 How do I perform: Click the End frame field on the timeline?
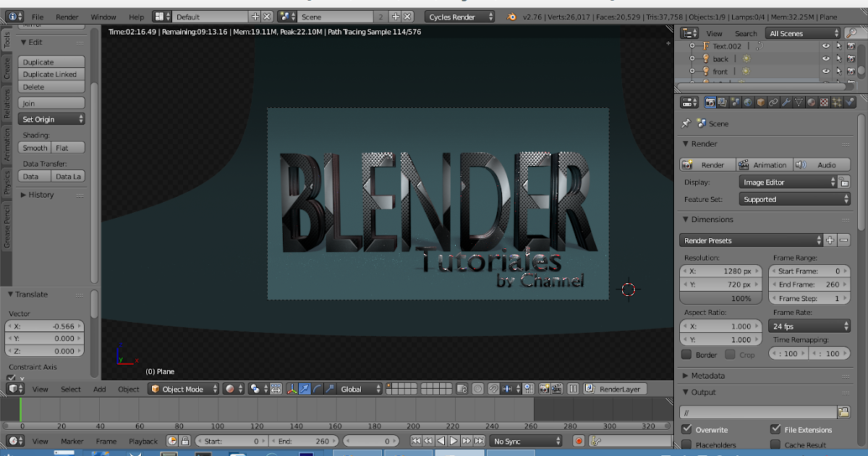pyautogui.click(x=304, y=440)
